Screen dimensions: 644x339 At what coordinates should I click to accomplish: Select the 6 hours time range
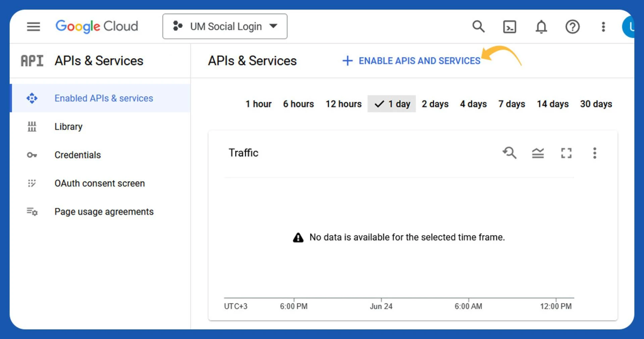pyautogui.click(x=298, y=104)
